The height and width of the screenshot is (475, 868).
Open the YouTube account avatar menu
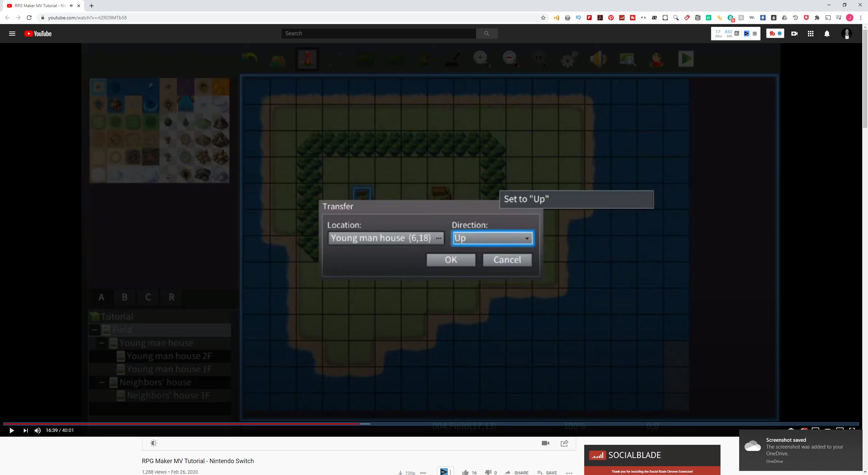(847, 34)
